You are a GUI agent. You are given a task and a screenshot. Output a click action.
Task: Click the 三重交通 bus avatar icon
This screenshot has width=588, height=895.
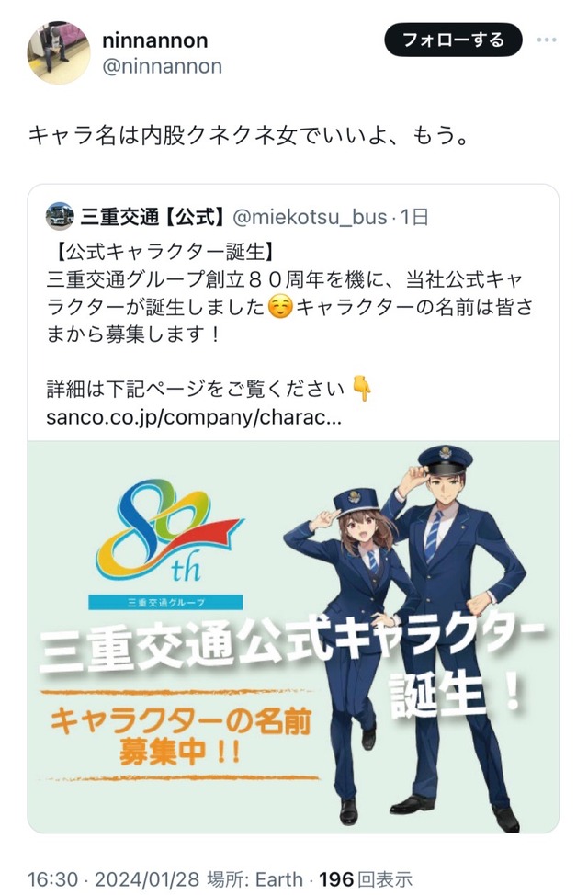[60, 216]
